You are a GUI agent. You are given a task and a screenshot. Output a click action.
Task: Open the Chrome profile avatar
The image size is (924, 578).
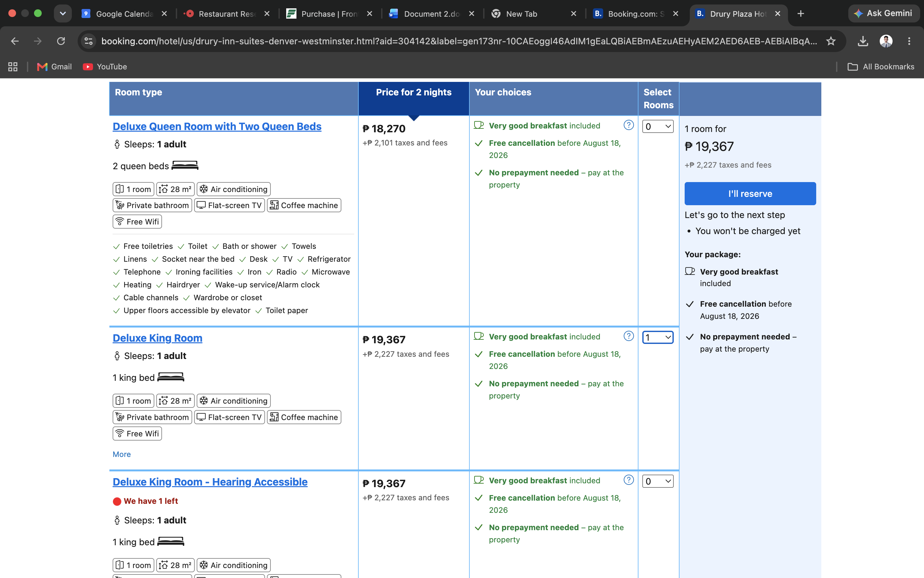point(886,41)
